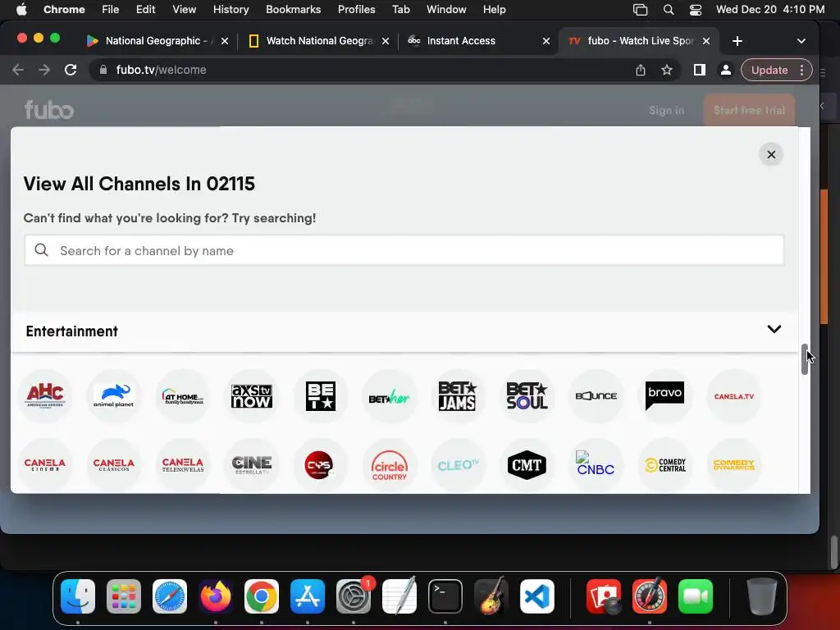Pick the BET star channel logo
840x630 pixels.
[321, 396]
